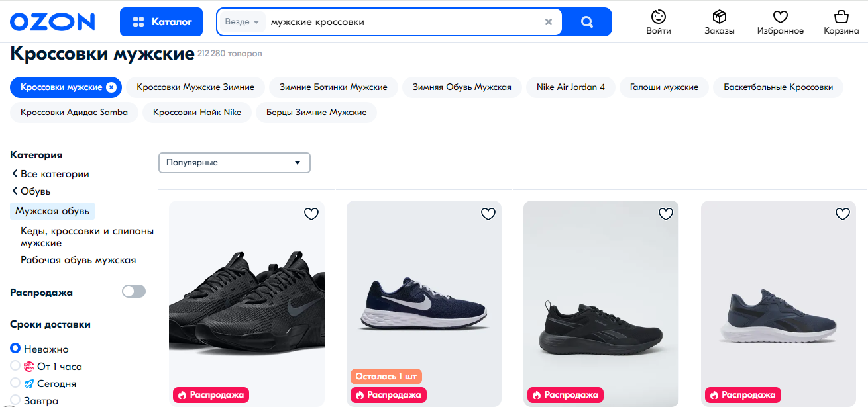Click Распродажа badge on navy Nike sneaker

(388, 395)
